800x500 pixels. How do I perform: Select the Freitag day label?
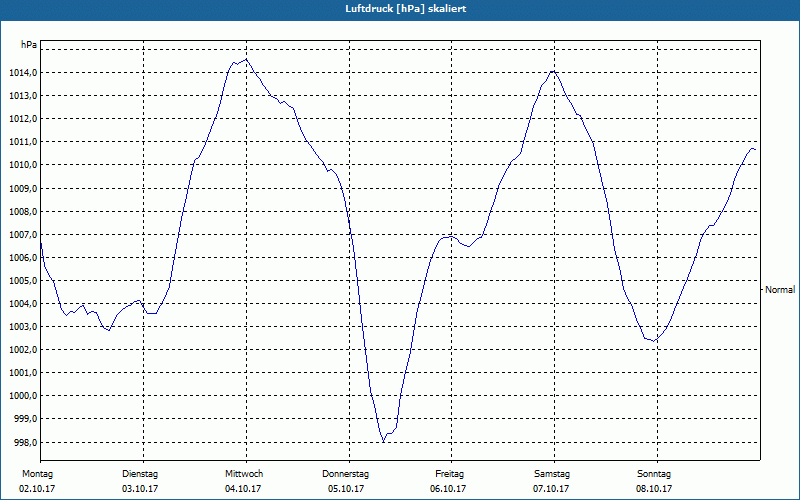[x=449, y=474]
